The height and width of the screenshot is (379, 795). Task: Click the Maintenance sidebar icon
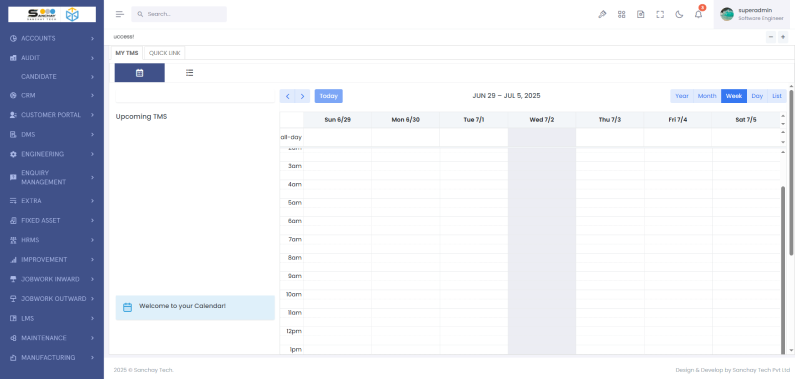tap(13, 338)
